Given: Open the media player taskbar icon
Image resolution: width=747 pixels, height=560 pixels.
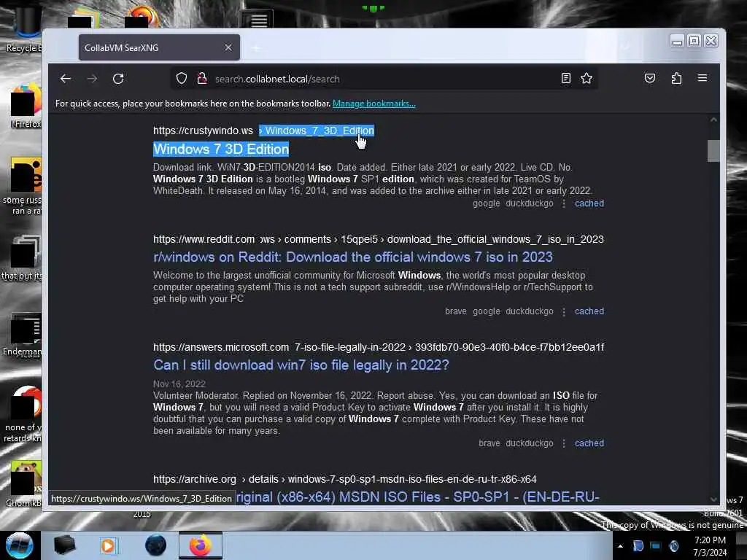Looking at the screenshot, I should [x=108, y=545].
